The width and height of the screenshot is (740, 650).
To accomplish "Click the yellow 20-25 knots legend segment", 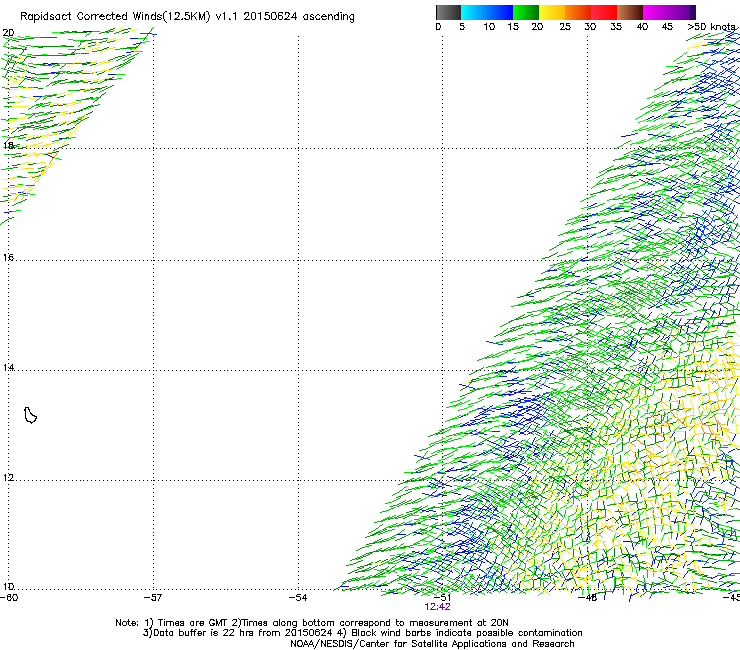I will pos(552,12).
